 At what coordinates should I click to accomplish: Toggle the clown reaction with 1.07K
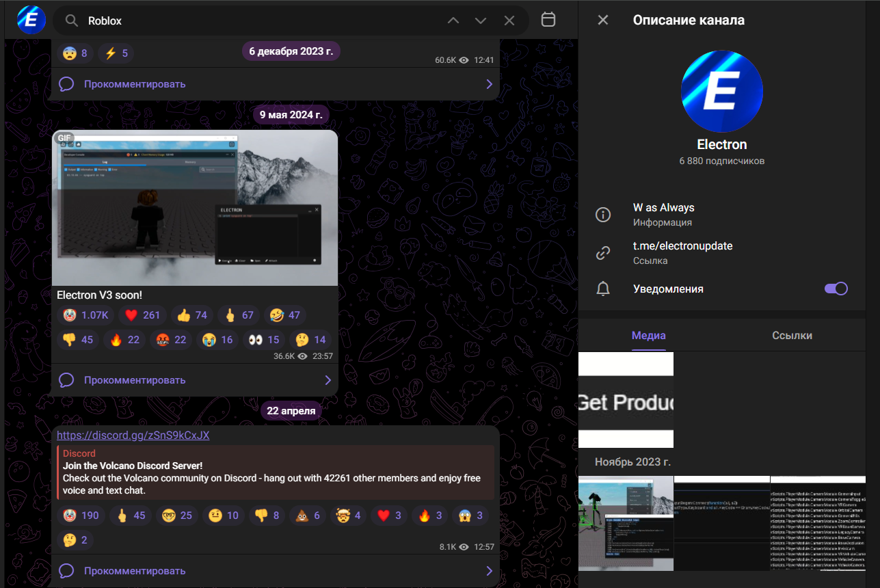pyautogui.click(x=85, y=315)
